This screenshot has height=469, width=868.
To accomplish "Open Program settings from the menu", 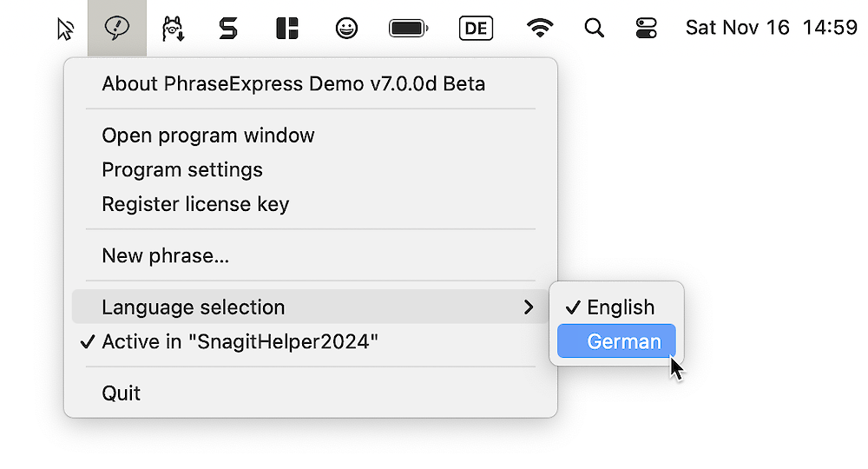I will (x=182, y=170).
